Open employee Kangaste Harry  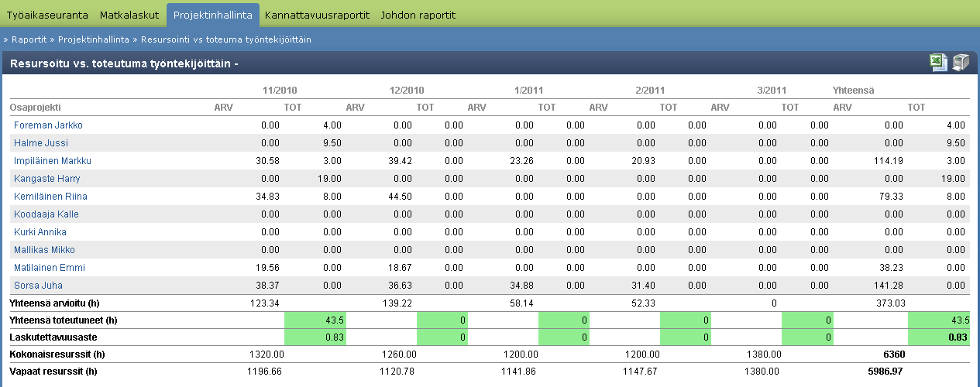point(47,179)
